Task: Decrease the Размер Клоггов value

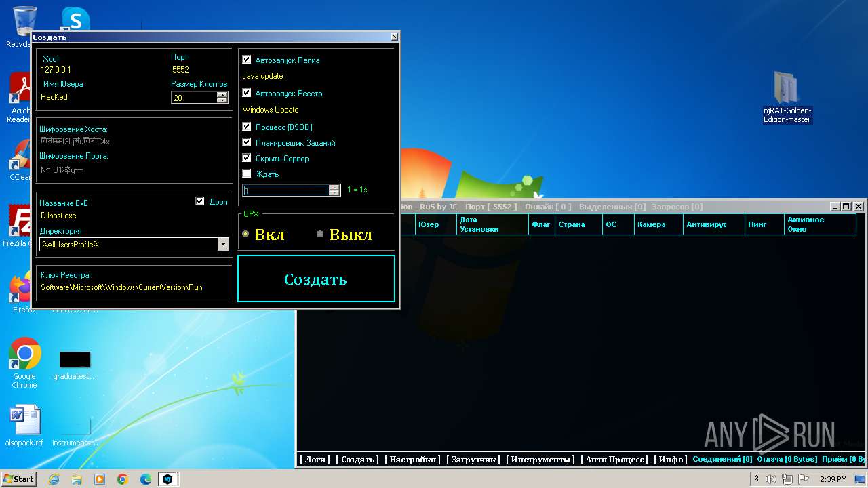Action: click(x=222, y=100)
